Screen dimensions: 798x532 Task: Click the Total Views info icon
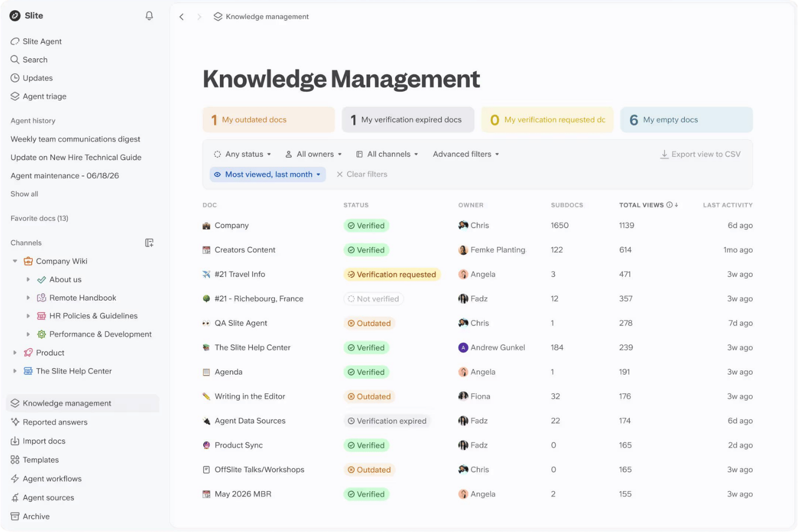point(669,205)
